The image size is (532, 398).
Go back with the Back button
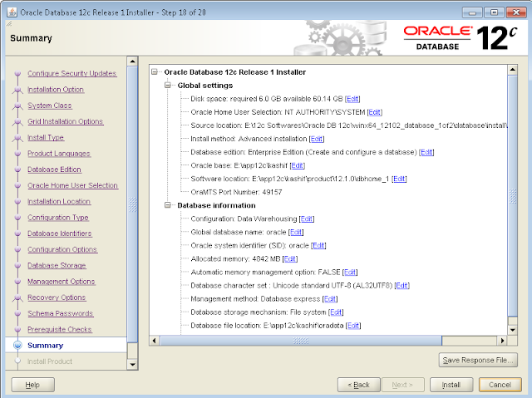coord(358,385)
